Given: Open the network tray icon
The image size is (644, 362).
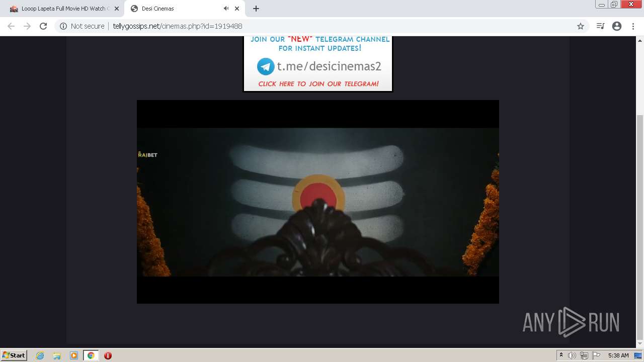Looking at the screenshot, I should 584,355.
